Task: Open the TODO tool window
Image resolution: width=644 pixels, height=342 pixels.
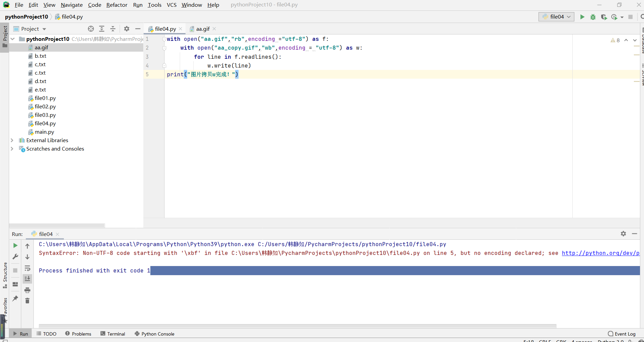Action: coord(46,334)
